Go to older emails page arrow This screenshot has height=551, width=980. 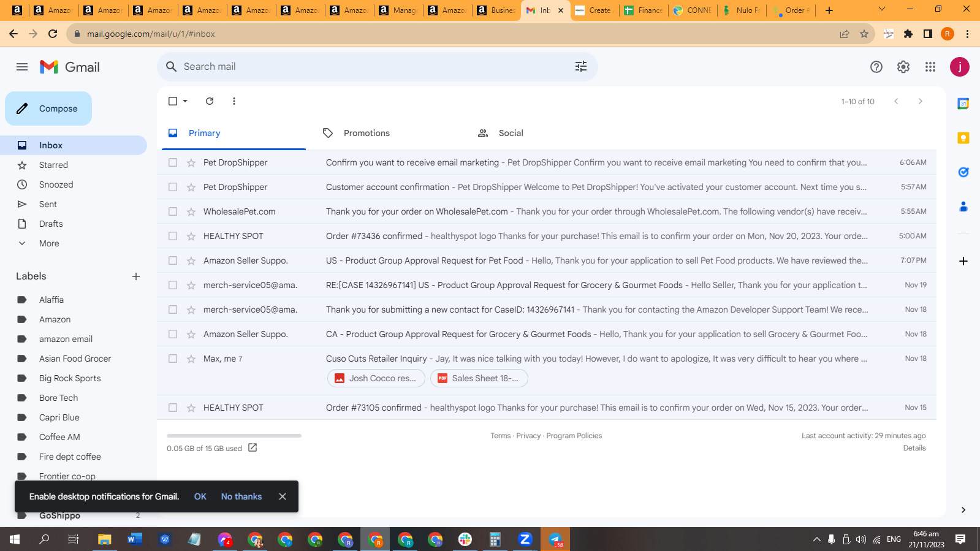(x=920, y=101)
